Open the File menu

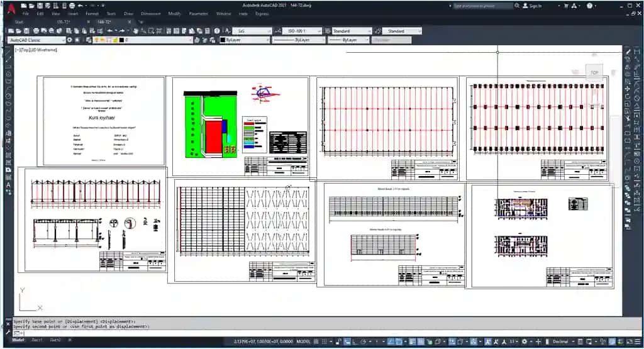[x=25, y=14]
